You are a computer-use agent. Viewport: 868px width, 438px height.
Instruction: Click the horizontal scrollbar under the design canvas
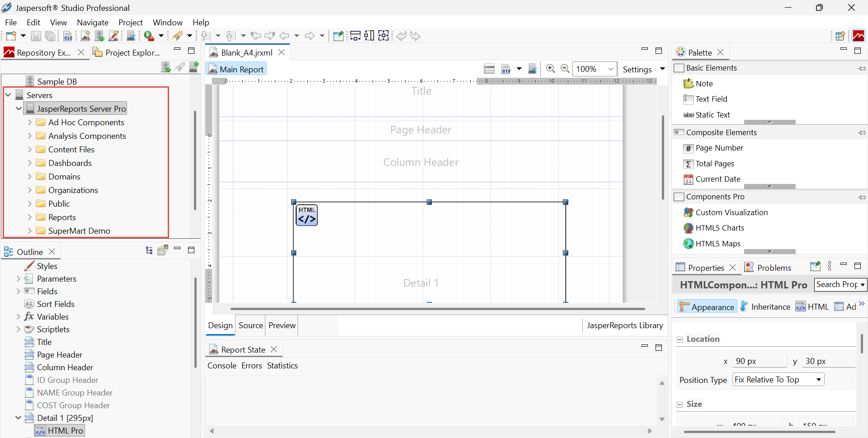point(438,309)
